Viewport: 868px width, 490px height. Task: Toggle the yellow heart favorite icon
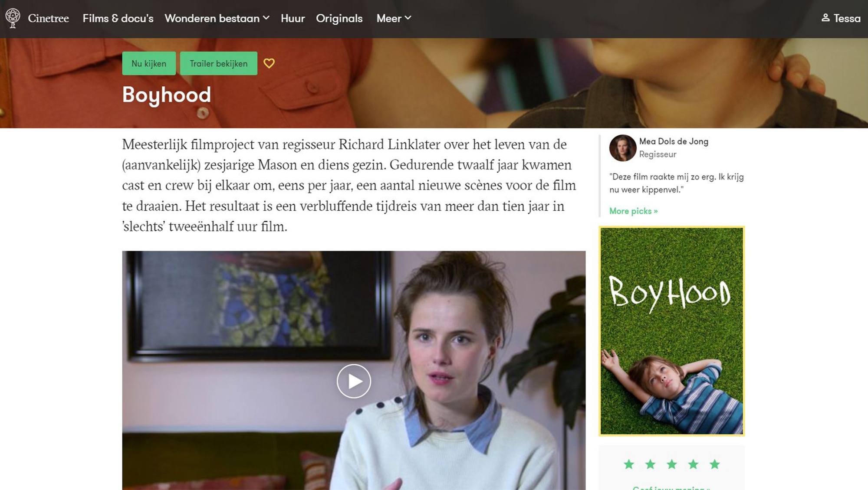point(269,63)
